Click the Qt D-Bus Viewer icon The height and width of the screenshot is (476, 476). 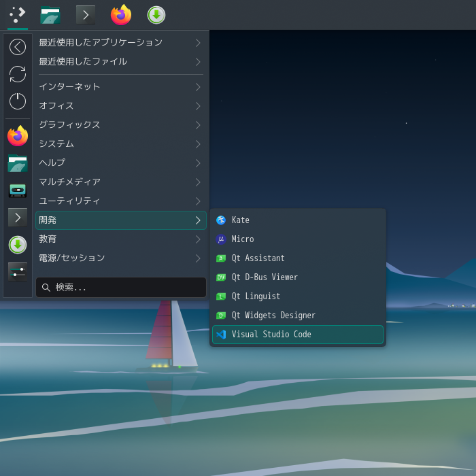pyautogui.click(x=221, y=277)
